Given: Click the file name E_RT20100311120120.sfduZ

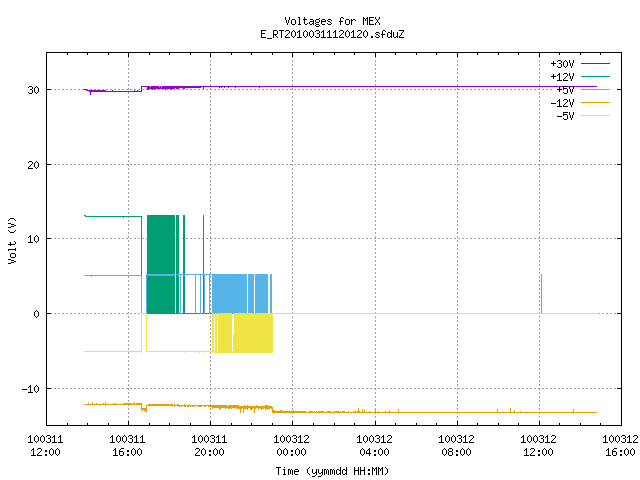Looking at the screenshot, I should click(332, 34).
